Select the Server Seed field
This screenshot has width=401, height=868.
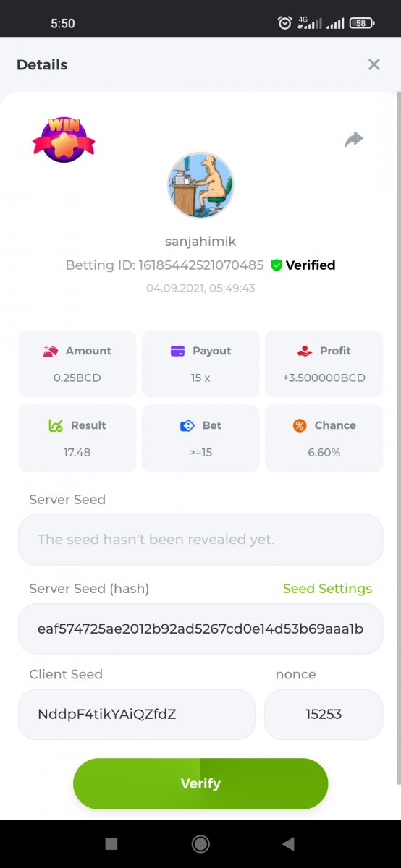click(200, 540)
